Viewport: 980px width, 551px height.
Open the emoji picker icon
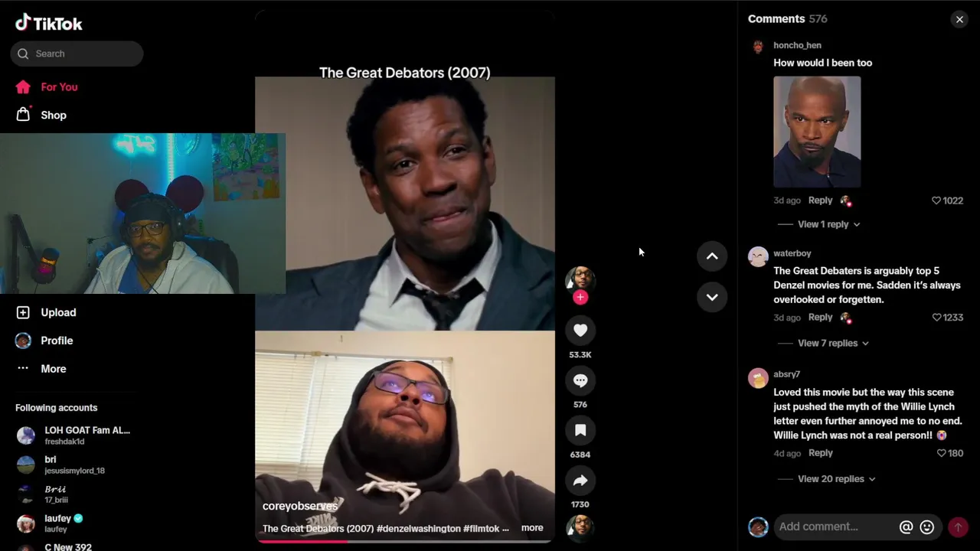927,527
